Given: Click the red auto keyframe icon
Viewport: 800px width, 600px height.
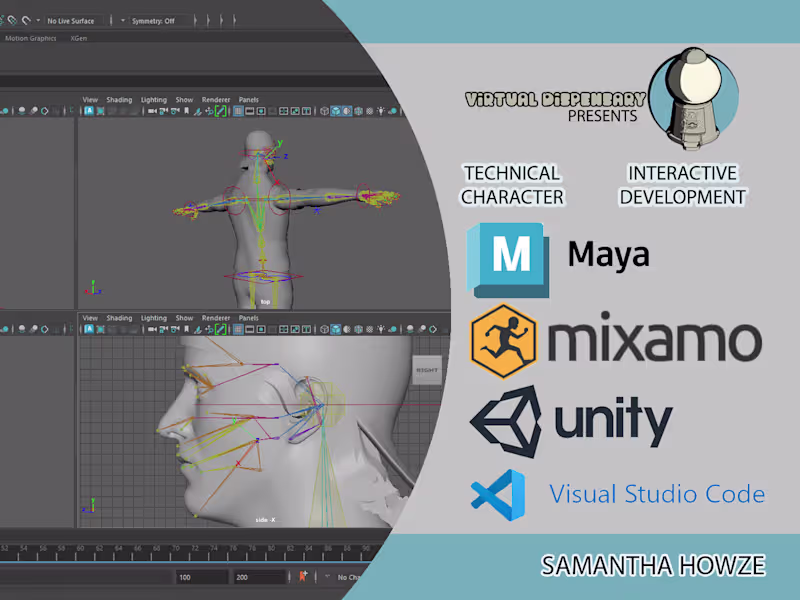Looking at the screenshot, I should [303, 577].
